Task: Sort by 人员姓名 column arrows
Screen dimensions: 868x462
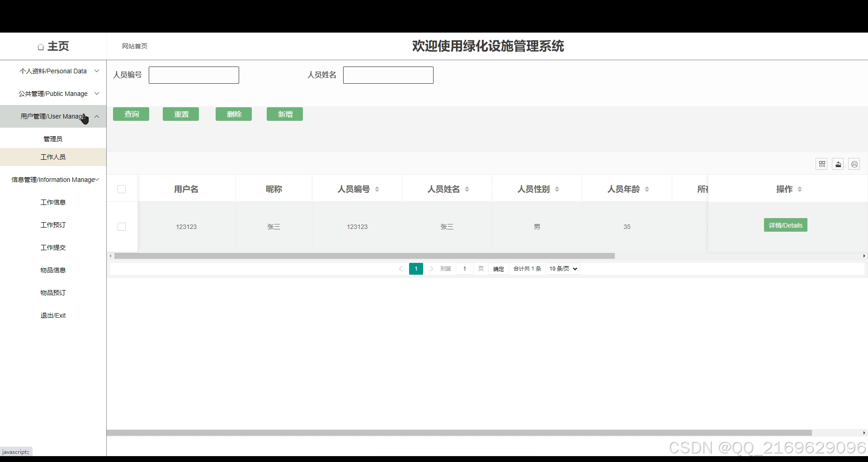Action: point(467,189)
